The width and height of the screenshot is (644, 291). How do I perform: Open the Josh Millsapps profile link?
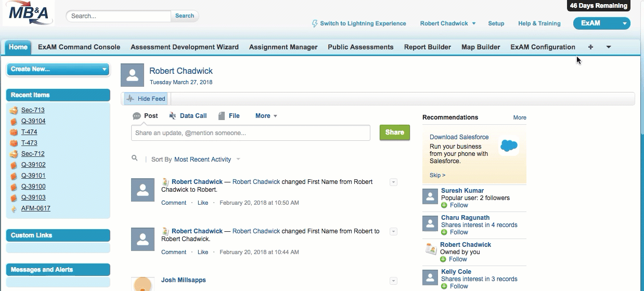184,280
